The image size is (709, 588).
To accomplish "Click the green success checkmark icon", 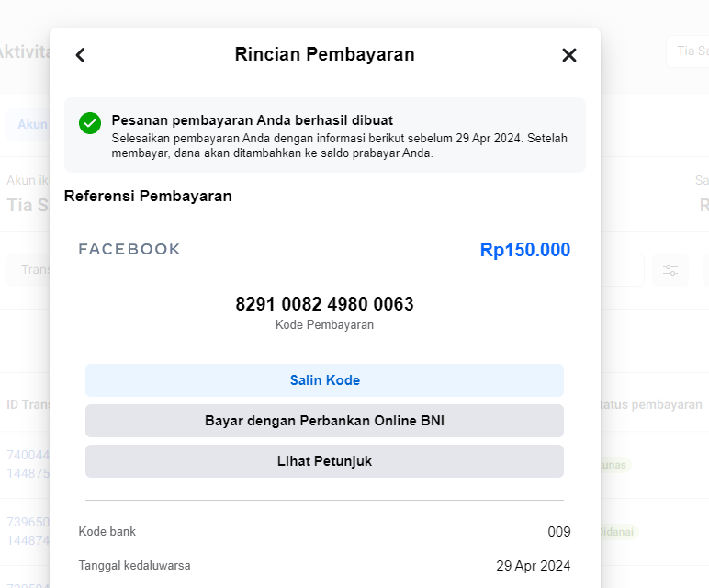I will (90, 123).
